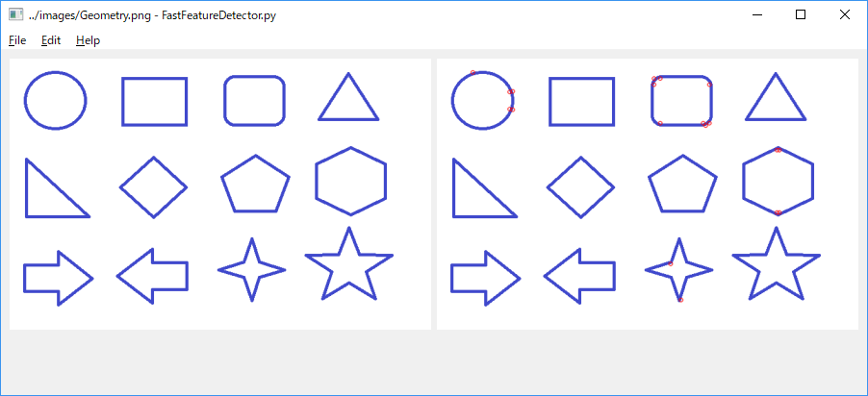Click the equilateral triangle in the right image
The width and height of the screenshot is (868, 396).
pos(776,97)
